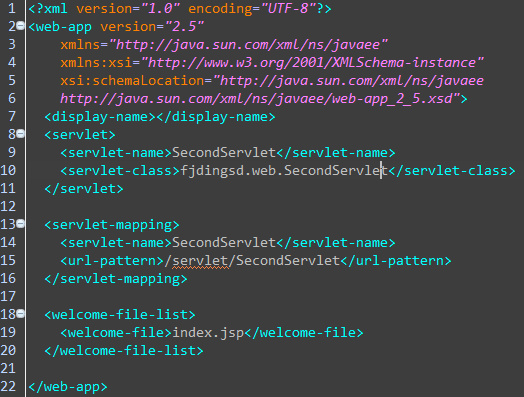This screenshot has width=524, height=397.
Task: Click the xml version "1.0" value
Action: point(161,9)
